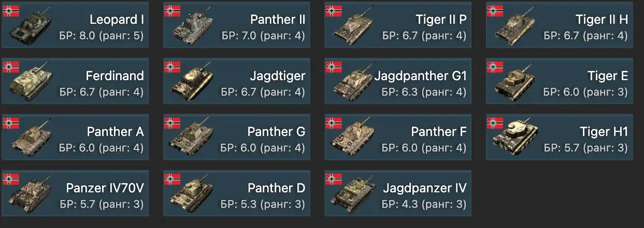
Task: Click the Panther F name text
Action: [439, 132]
